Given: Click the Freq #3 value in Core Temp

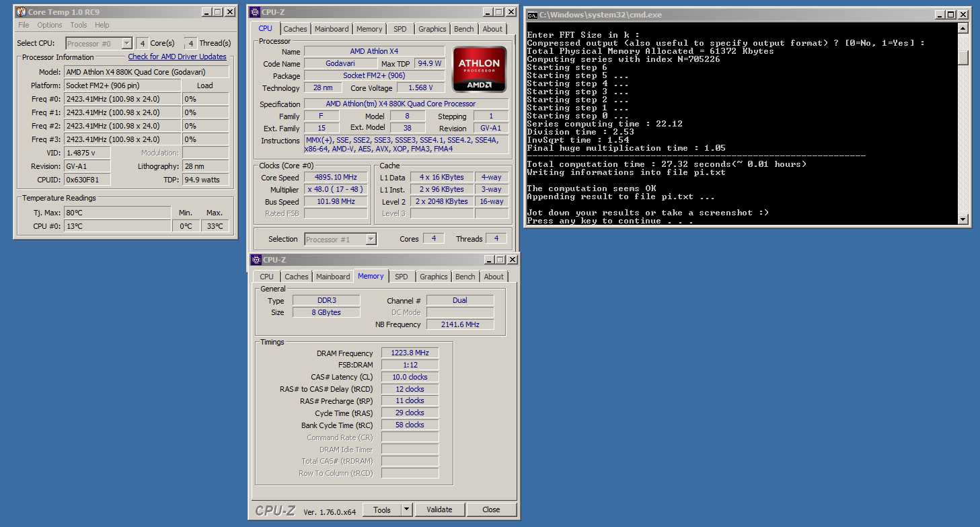Looking at the screenshot, I should [122, 139].
